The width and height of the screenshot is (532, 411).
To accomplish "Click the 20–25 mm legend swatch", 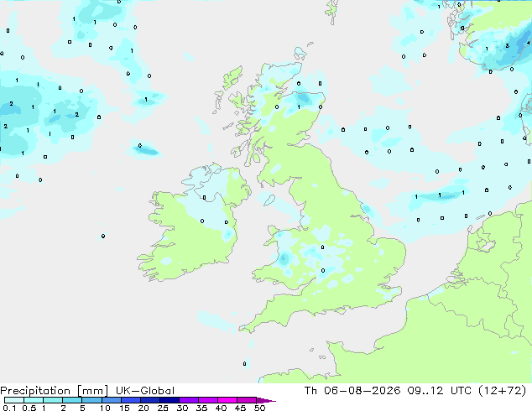I will click(150, 400).
